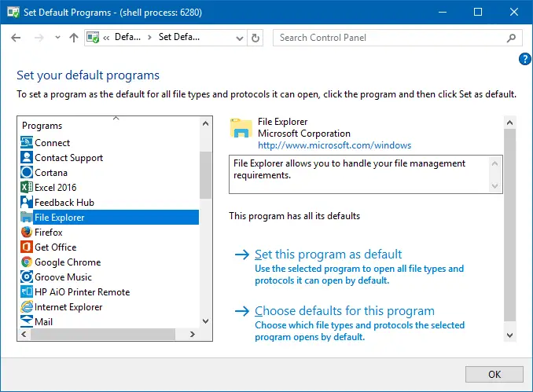Select Firefox in the programs list

49,233
